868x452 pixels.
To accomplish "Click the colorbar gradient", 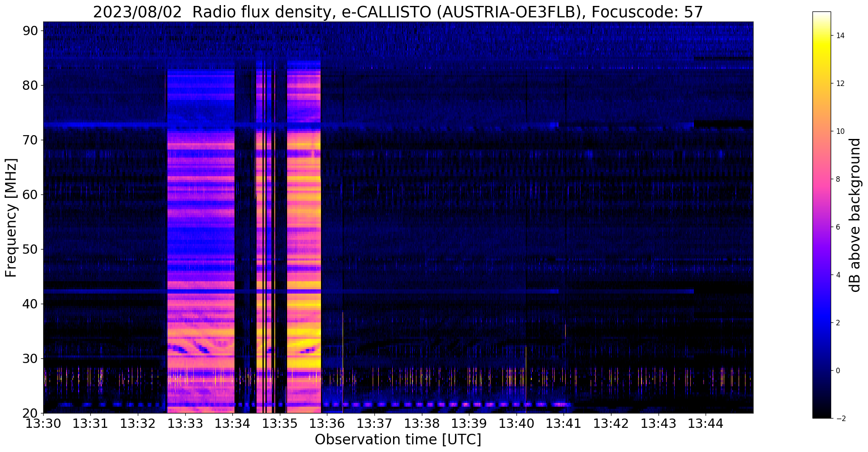I will (821, 215).
